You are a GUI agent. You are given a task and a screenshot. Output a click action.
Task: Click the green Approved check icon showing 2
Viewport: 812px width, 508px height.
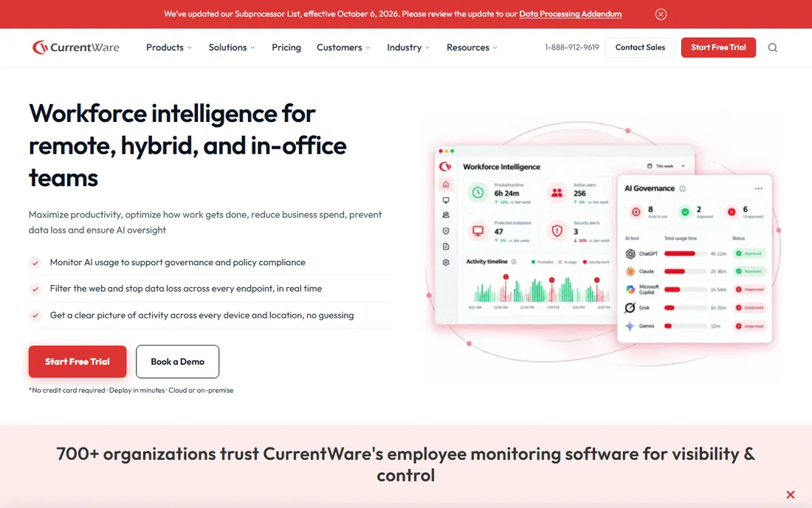(684, 211)
